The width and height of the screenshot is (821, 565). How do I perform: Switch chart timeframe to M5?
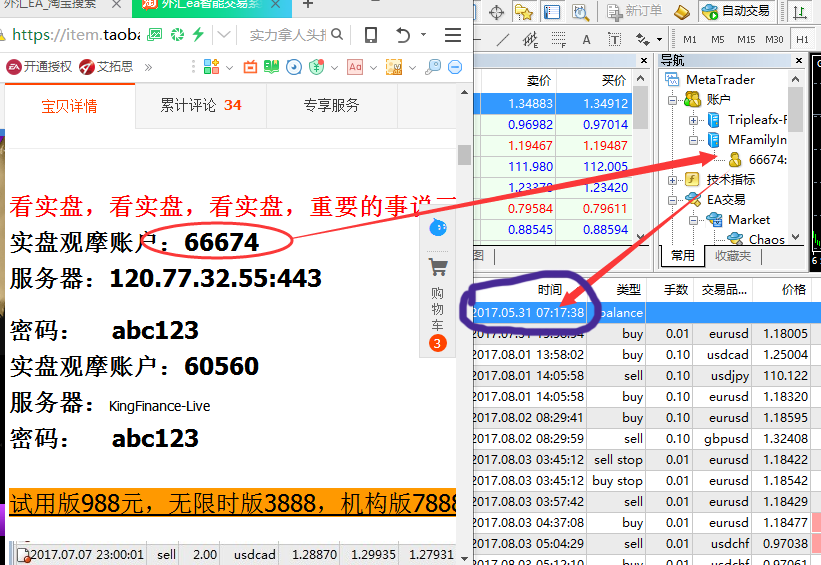tap(717, 39)
